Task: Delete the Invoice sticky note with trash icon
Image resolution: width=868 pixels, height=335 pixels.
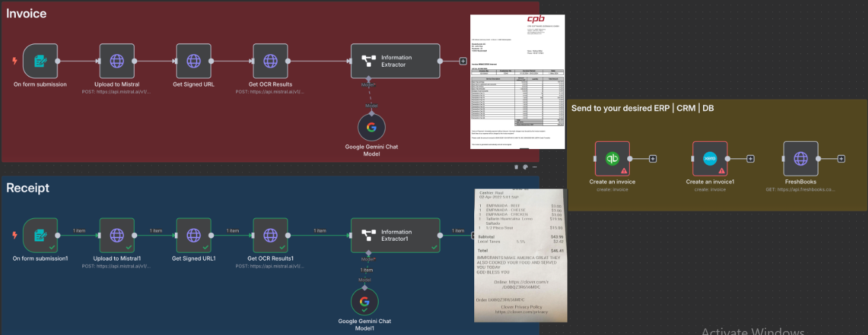Action: pyautogui.click(x=516, y=167)
